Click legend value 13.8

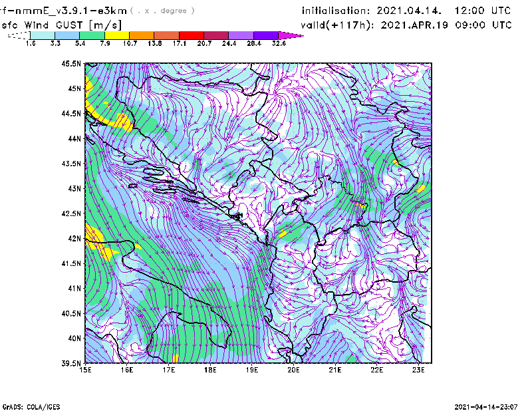pos(155,43)
